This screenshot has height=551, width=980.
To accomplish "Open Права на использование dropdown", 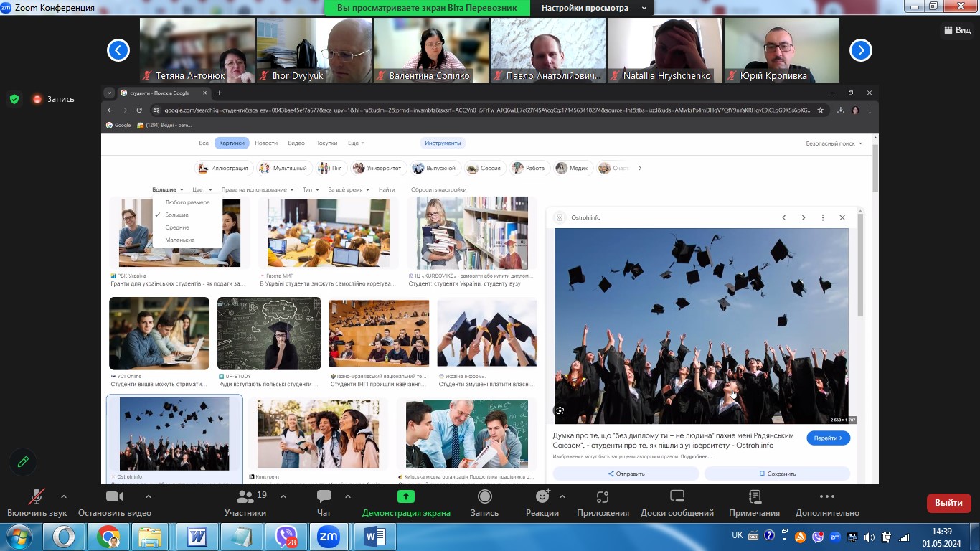I will (x=258, y=189).
